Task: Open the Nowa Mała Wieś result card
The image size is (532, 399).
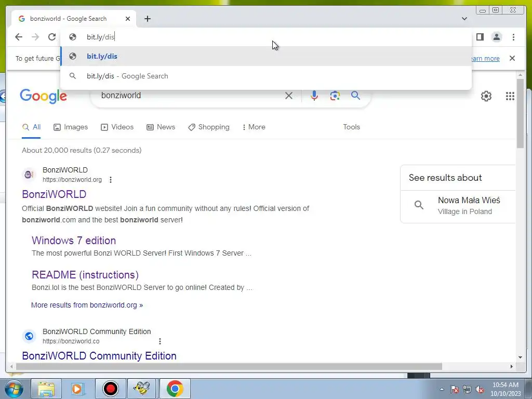Action: (458, 206)
